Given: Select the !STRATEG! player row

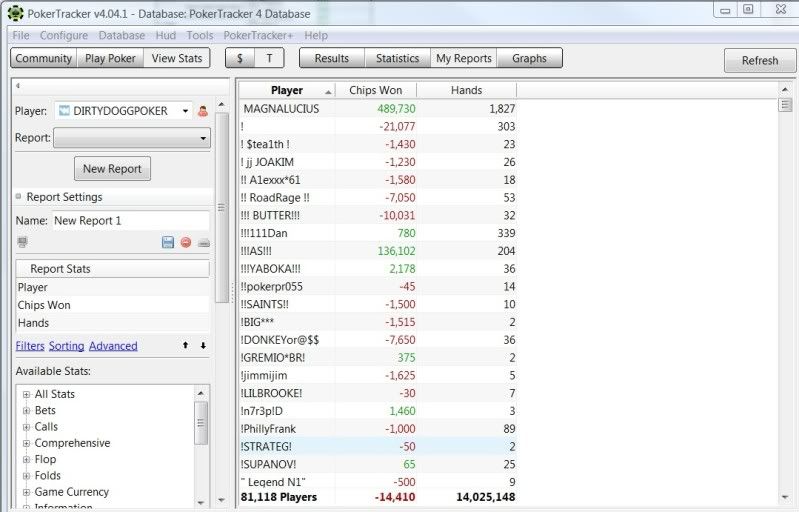Looking at the screenshot, I should coord(378,446).
